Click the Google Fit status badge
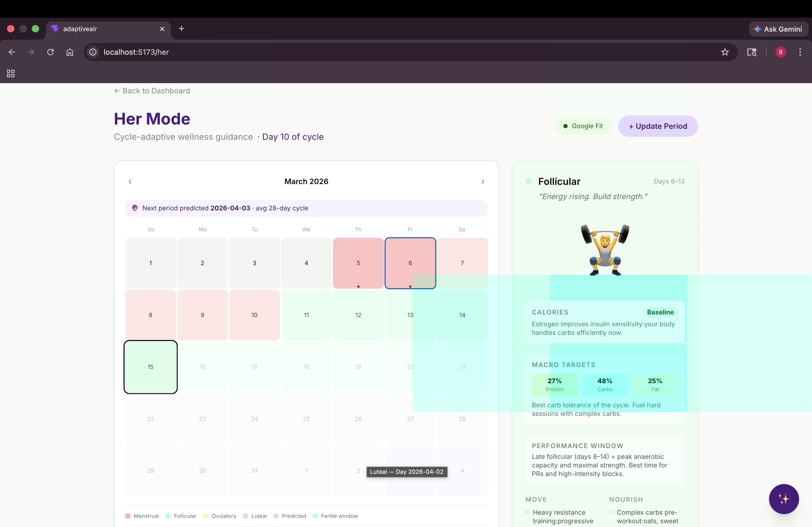The image size is (812, 527). [x=583, y=126]
